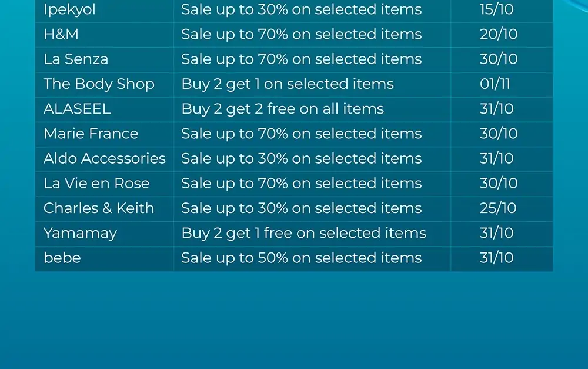Click the H&M store name
The image size is (588, 369).
(x=61, y=34)
